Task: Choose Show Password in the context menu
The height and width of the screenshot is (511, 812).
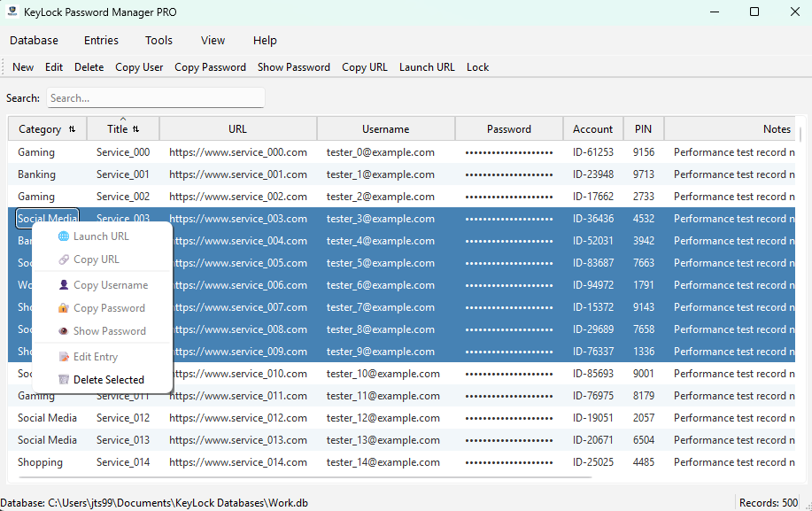Action: pos(103,331)
